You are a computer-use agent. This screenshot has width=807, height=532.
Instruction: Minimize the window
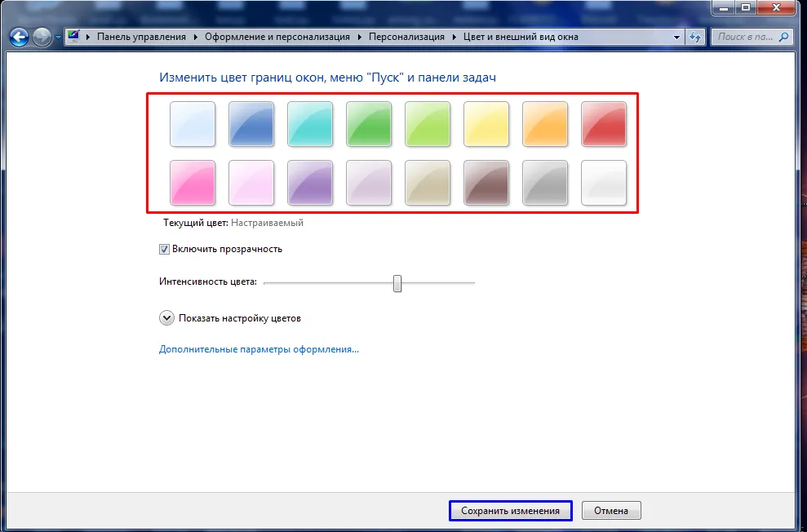coord(724,7)
